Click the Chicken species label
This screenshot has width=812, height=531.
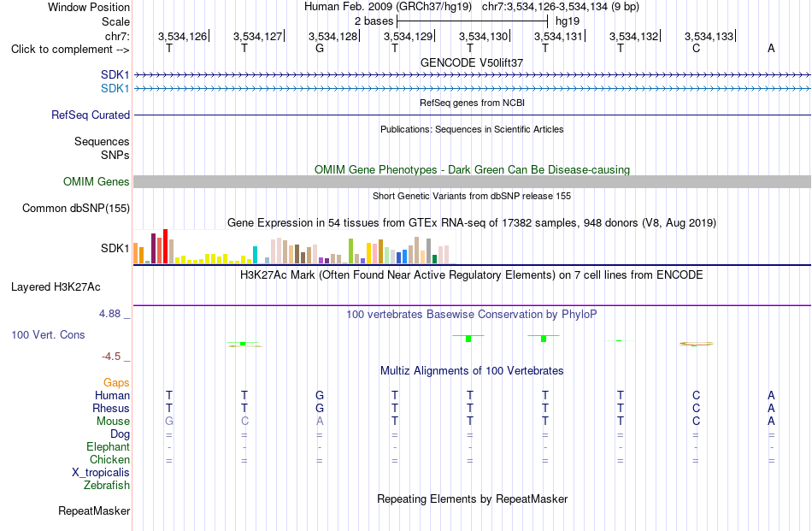pyautogui.click(x=109, y=459)
